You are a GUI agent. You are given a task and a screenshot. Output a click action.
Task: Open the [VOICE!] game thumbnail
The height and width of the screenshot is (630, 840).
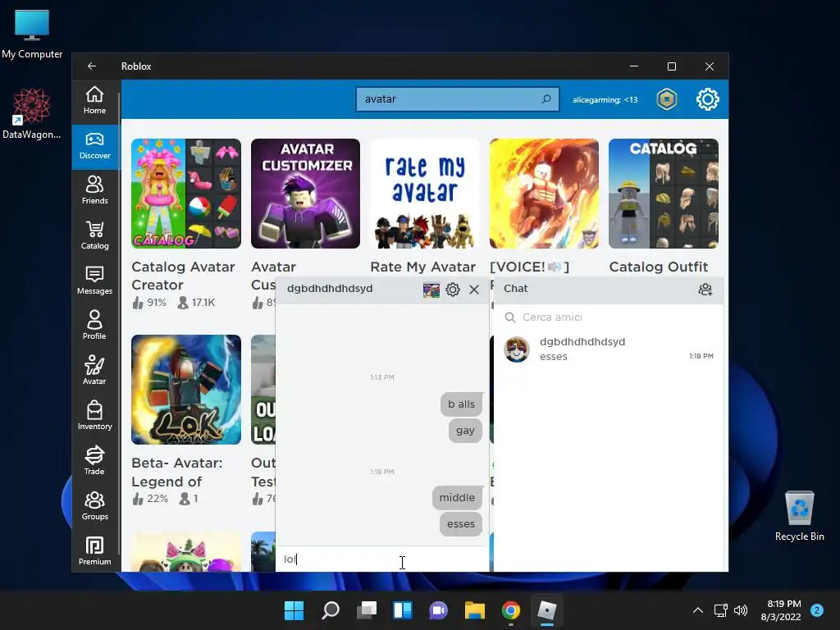coord(545,194)
